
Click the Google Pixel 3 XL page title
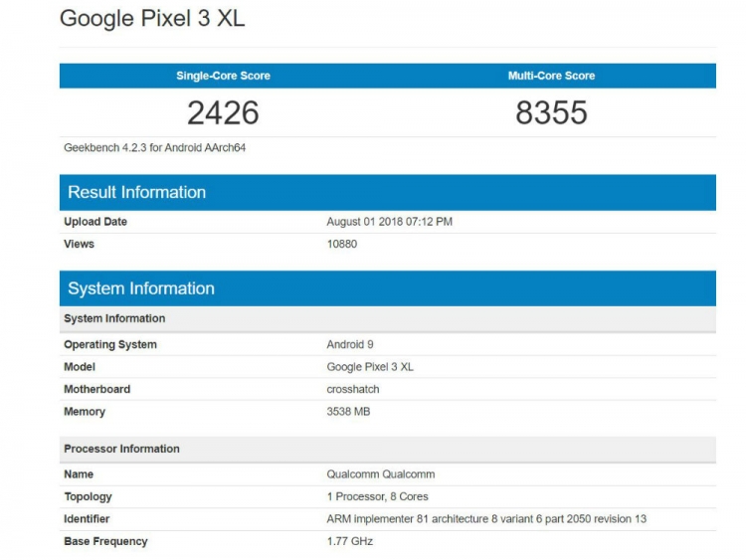(152, 19)
